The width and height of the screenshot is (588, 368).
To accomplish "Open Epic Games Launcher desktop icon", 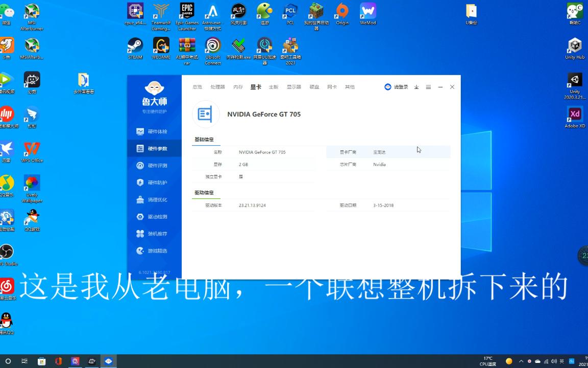I will click(x=187, y=16).
